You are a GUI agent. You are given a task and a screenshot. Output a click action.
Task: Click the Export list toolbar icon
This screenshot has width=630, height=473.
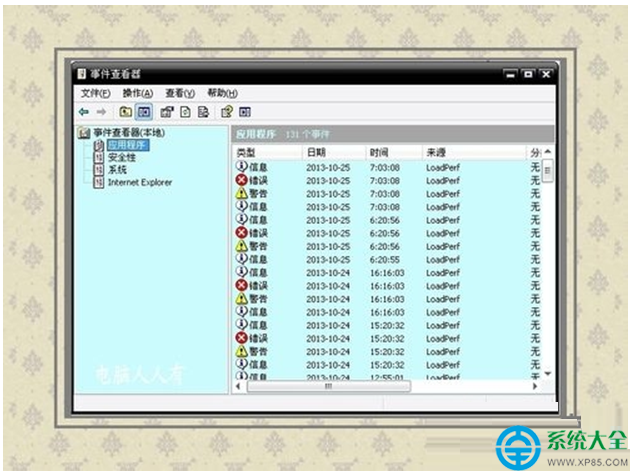pyautogui.click(x=203, y=112)
